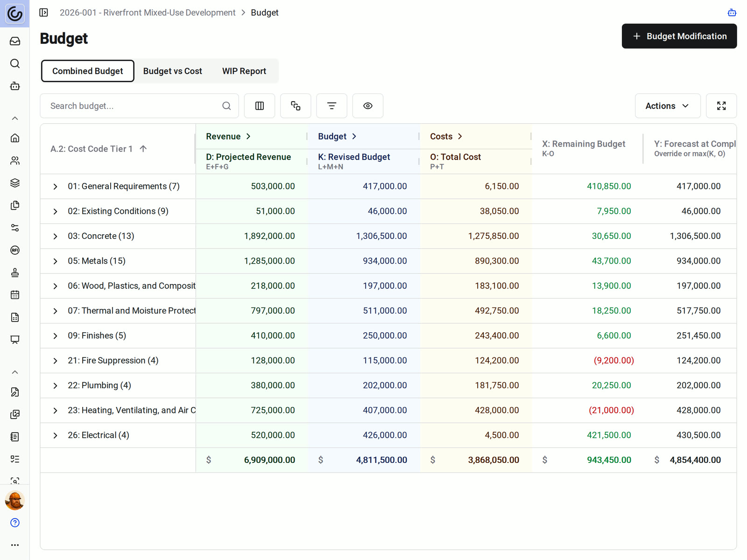Click the Search budget input field
Viewport: 747px width, 560px height.
[x=140, y=106]
